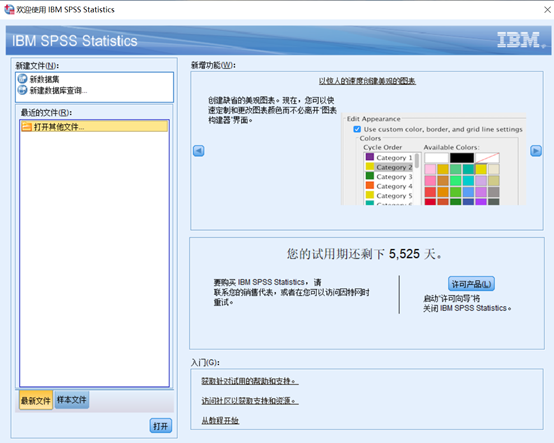This screenshot has height=443, width=554.
Task: Select the 新数据集 entry text
Action: (x=45, y=79)
